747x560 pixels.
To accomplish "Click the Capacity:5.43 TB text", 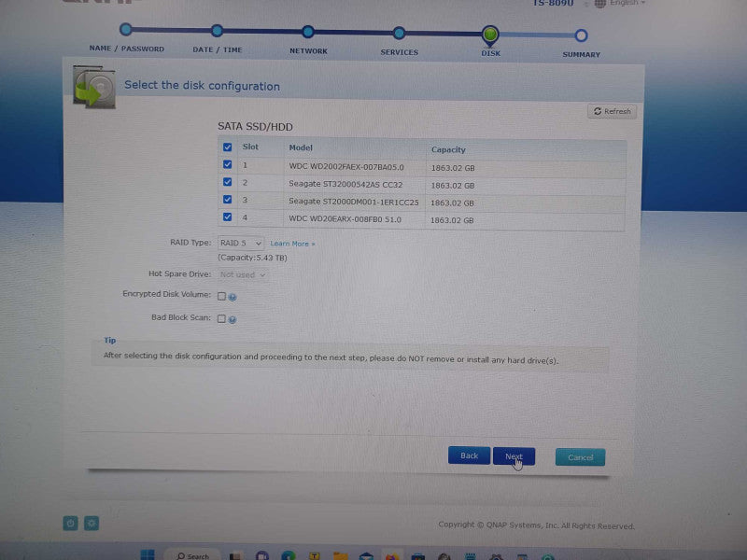I will 252,258.
